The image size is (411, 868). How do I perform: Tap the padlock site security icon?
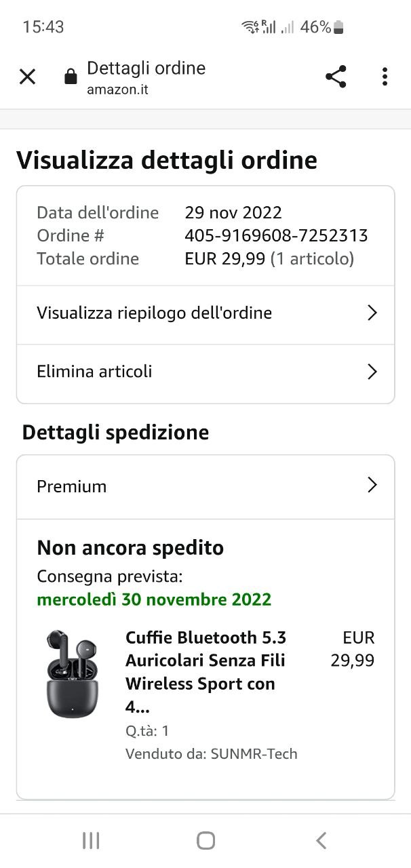click(x=71, y=77)
